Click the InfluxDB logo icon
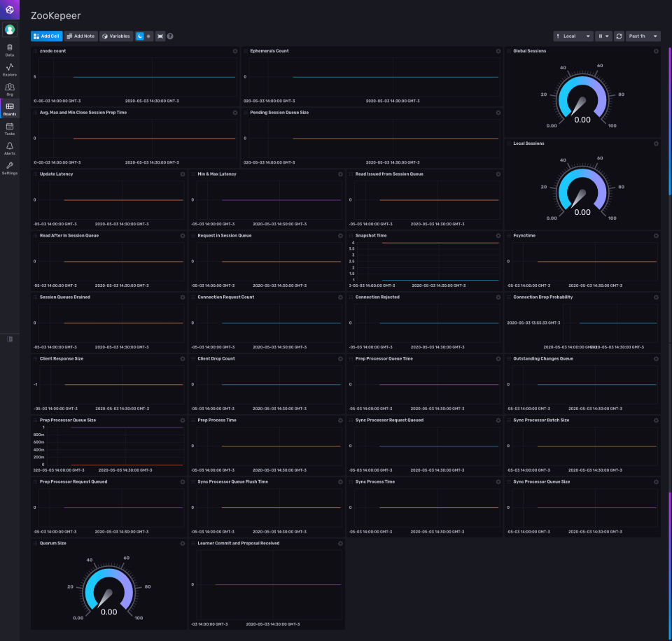672x641 pixels. pyautogui.click(x=10, y=10)
